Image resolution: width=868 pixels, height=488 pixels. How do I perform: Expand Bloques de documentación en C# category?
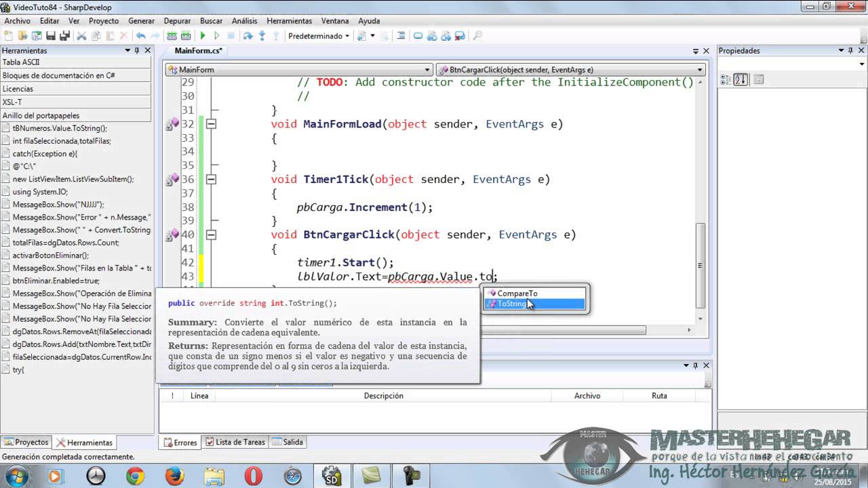[76, 76]
